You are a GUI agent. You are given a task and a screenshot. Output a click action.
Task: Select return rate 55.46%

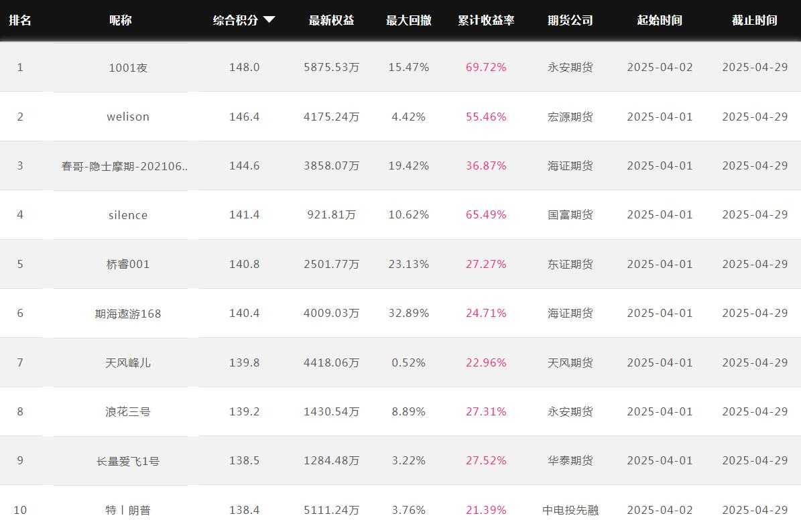[x=486, y=117]
